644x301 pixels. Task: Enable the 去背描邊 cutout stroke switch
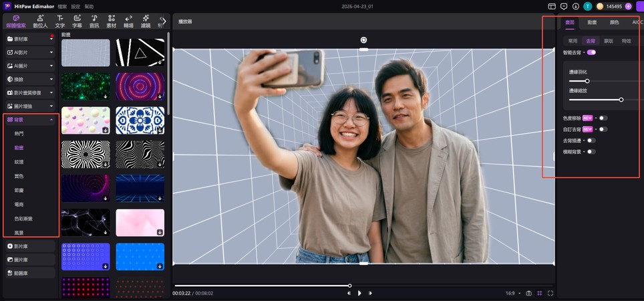591,140
